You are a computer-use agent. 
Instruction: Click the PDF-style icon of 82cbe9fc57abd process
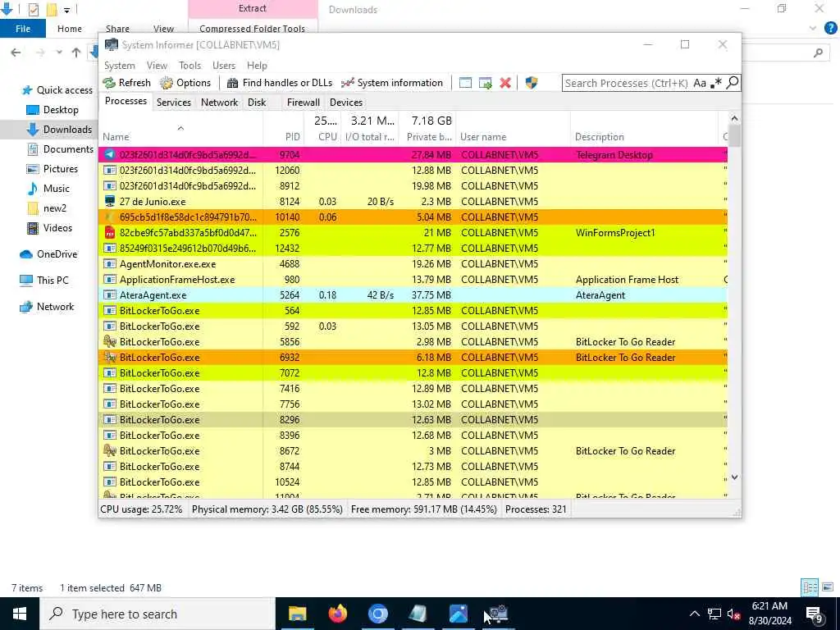(x=110, y=232)
